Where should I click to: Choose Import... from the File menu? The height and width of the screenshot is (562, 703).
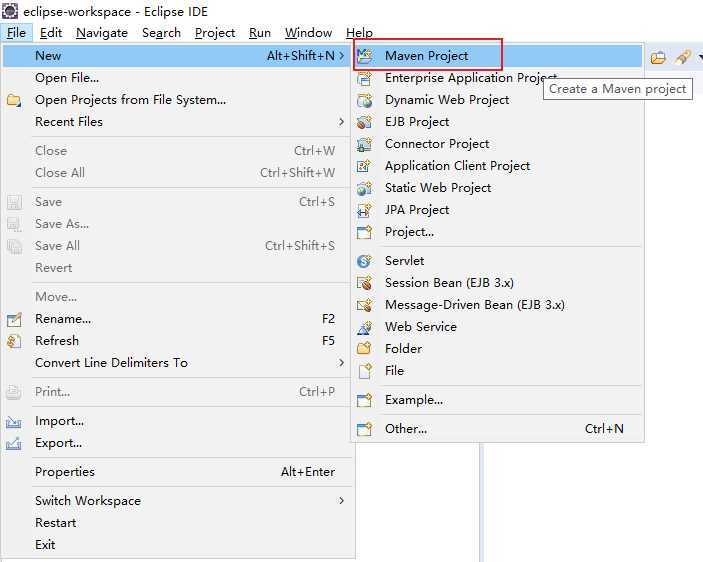coord(178,421)
